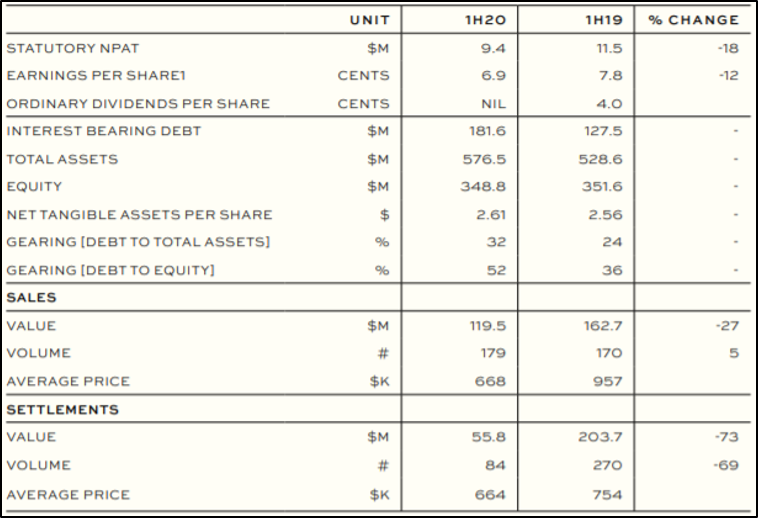Select GEARING [DEBT TO EQUITY] label
This screenshot has width=758, height=518.
(111, 271)
